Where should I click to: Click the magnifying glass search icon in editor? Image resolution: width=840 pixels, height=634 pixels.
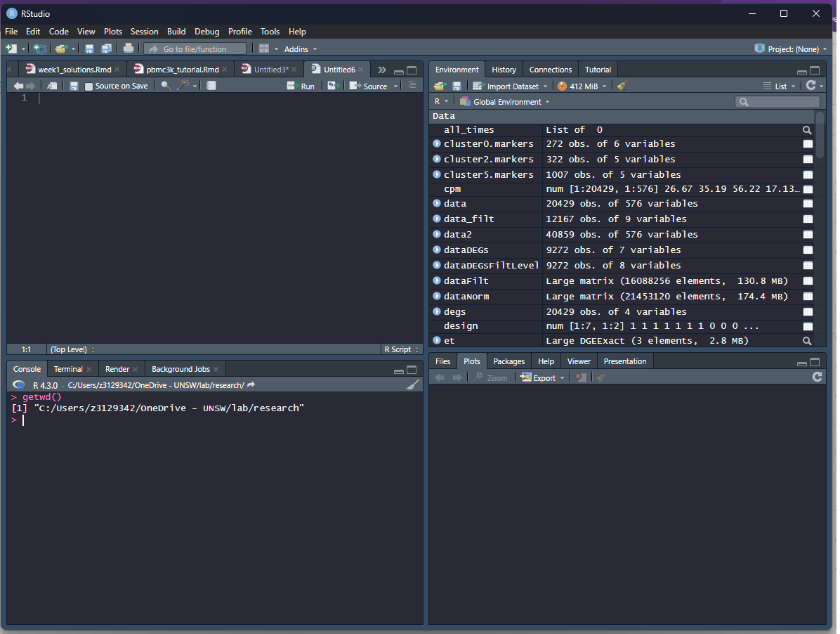pyautogui.click(x=164, y=85)
